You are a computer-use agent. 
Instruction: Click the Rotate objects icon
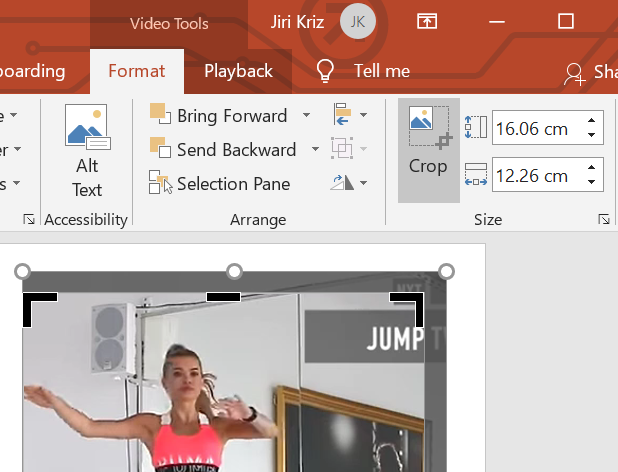(342, 182)
